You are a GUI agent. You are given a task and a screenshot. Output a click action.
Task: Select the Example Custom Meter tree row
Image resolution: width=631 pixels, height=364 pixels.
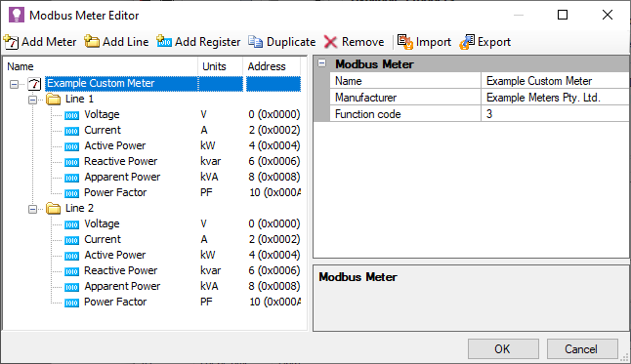point(173,84)
